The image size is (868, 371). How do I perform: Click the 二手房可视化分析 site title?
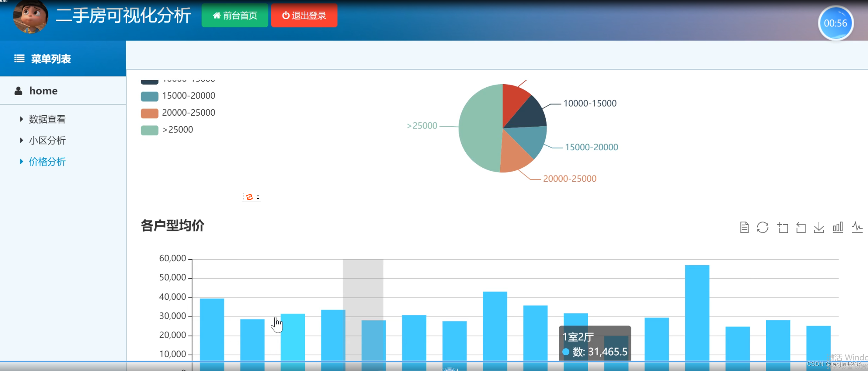(x=123, y=16)
